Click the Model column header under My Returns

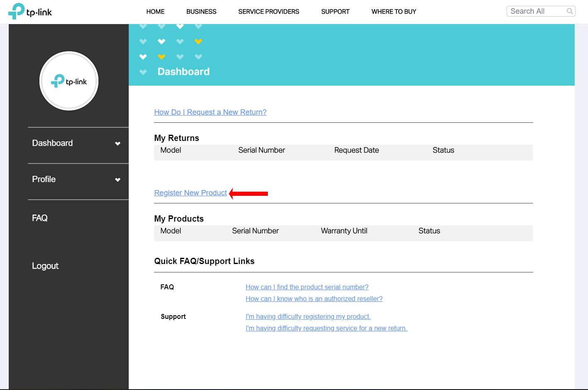(x=171, y=150)
